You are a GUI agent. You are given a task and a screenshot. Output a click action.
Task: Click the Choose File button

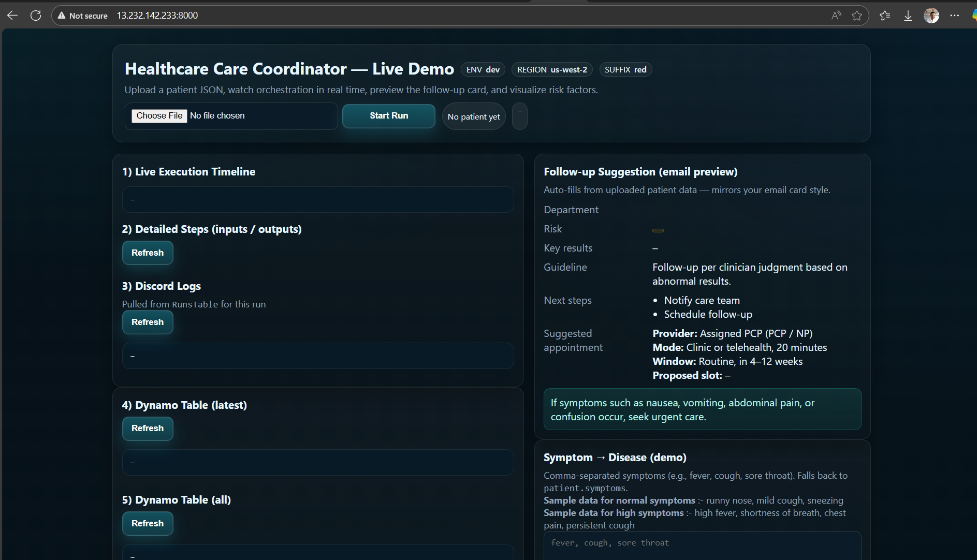[x=159, y=116]
